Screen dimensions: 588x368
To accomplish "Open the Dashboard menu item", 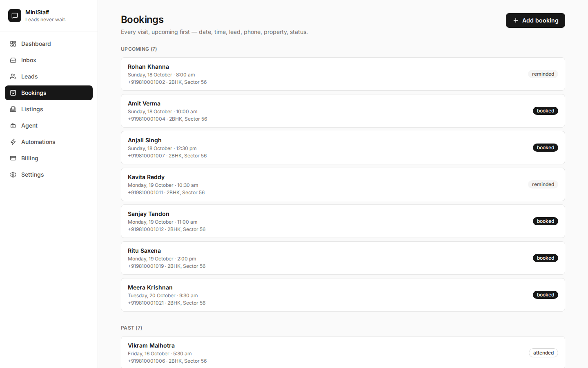I will click(x=49, y=44).
